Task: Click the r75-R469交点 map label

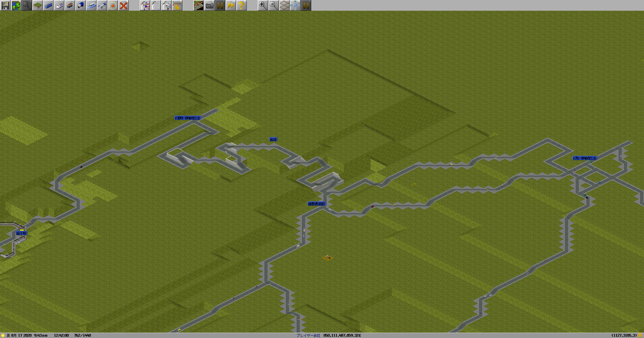Action: coord(585,158)
